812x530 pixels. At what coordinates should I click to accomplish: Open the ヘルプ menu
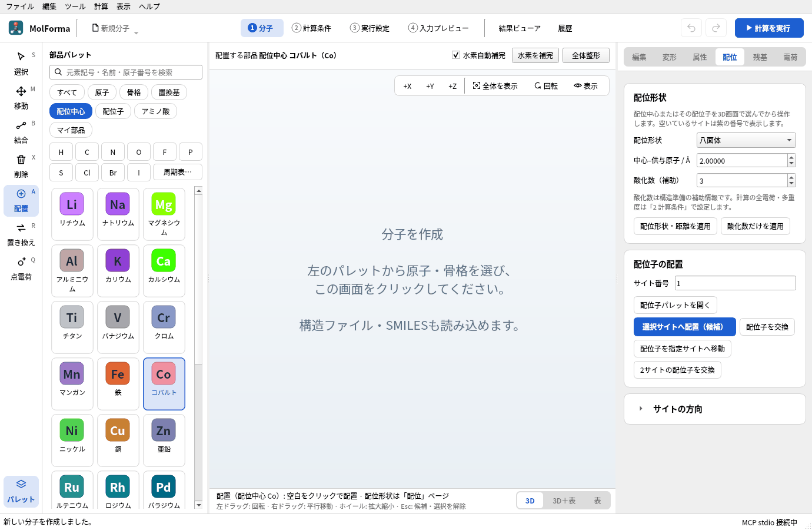(149, 6)
